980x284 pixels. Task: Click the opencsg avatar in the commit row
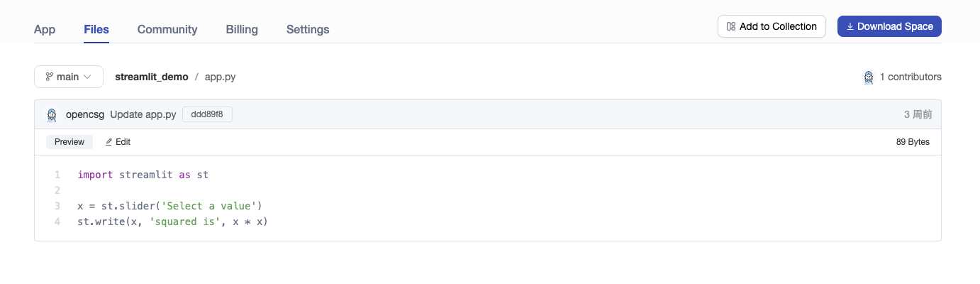(52, 114)
